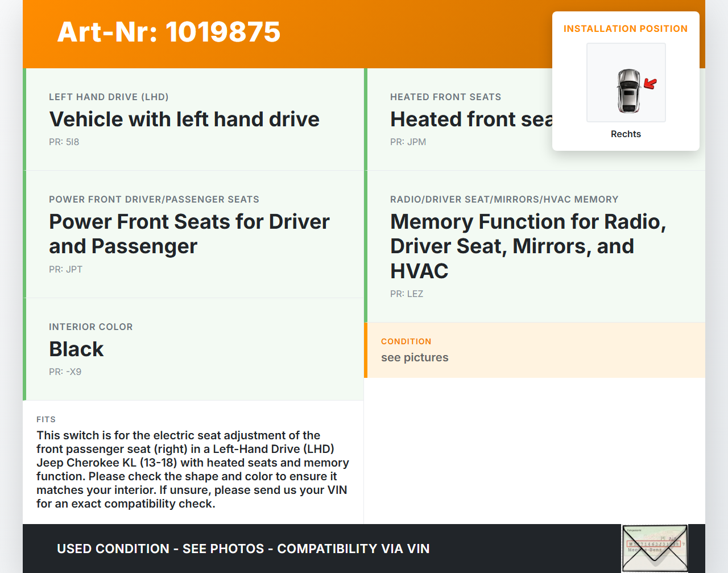This screenshot has width=728, height=573.
Task: Click the Rechts position label
Action: coord(626,134)
